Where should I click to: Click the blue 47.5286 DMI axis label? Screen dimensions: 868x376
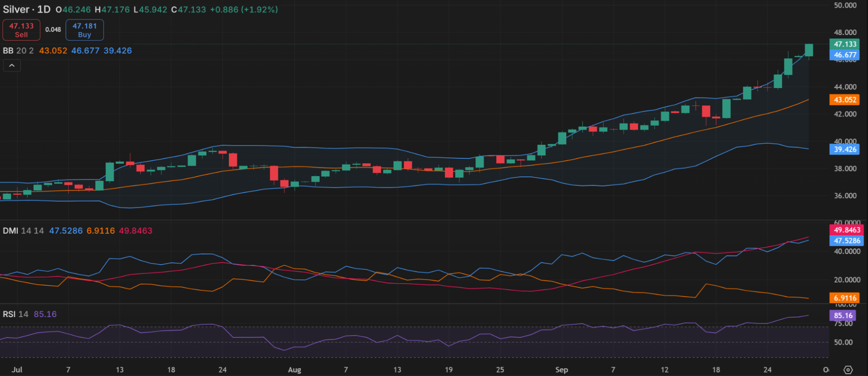point(846,241)
